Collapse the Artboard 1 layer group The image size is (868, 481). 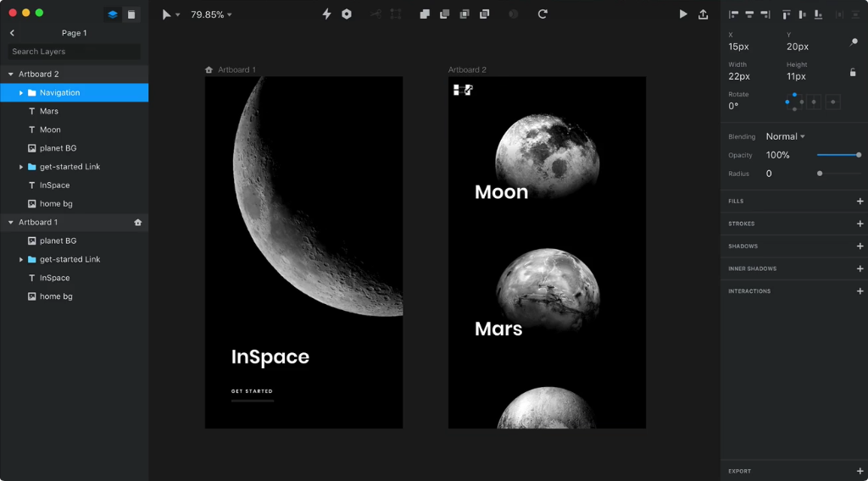point(10,223)
